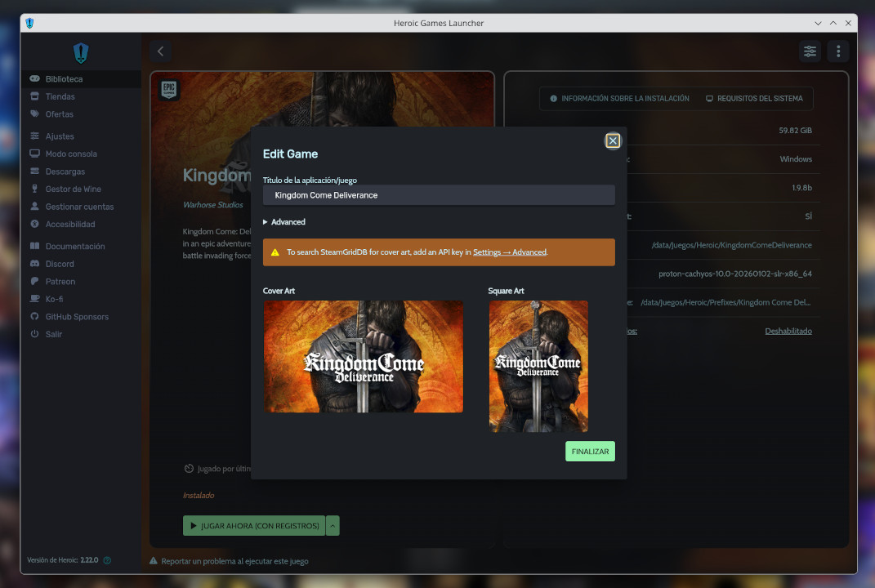875x588 pixels.
Task: Click the Patreon logo icon
Action: click(x=34, y=281)
